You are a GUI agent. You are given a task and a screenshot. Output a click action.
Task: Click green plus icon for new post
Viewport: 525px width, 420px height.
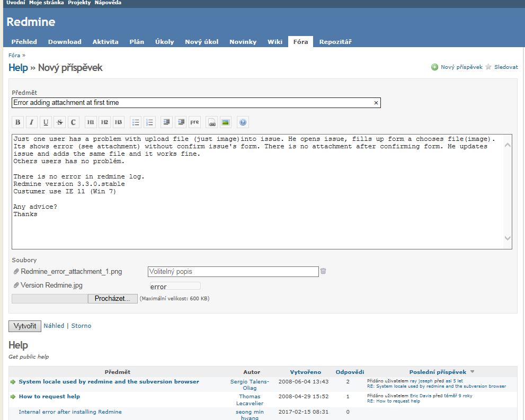coord(434,67)
